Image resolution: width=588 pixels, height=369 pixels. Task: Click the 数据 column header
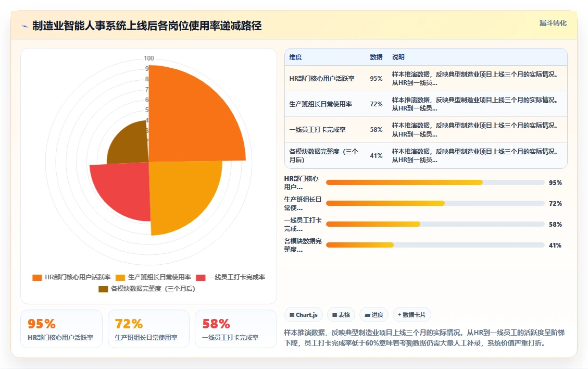376,57
